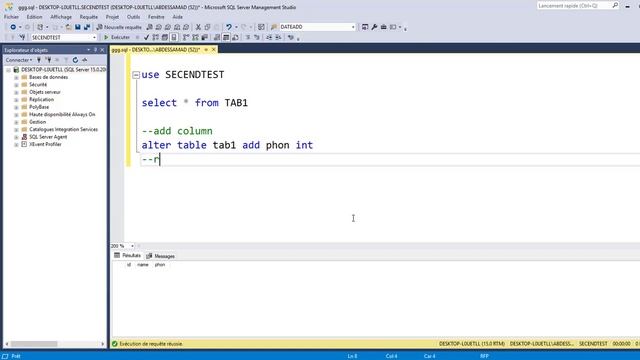Click the phon column header in results
Viewport: 640px width, 360px height.
[160, 265]
